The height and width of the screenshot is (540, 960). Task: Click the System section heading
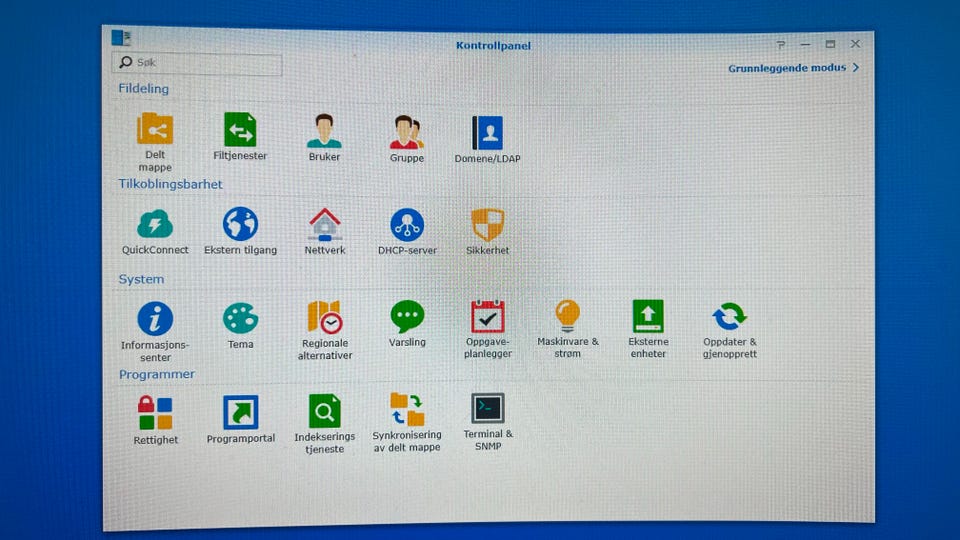point(141,279)
